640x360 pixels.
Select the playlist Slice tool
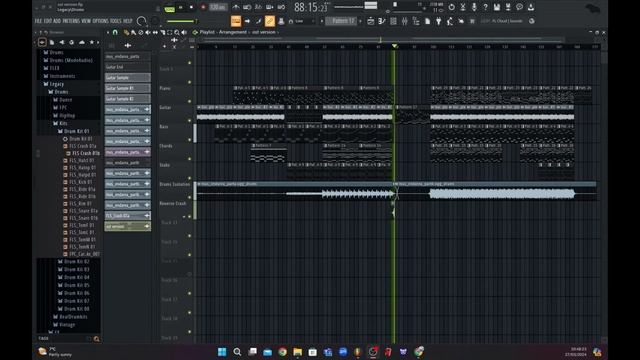coord(162,32)
